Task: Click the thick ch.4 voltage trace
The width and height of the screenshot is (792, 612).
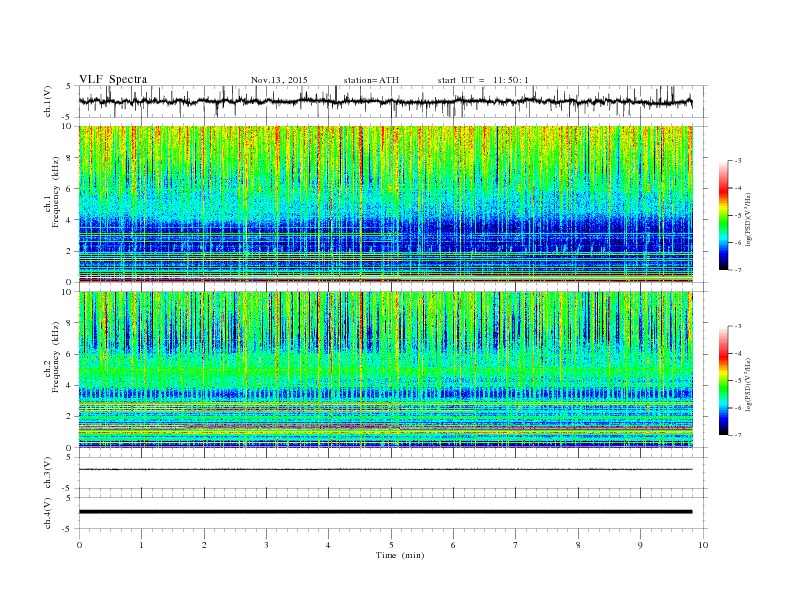Action: point(385,512)
